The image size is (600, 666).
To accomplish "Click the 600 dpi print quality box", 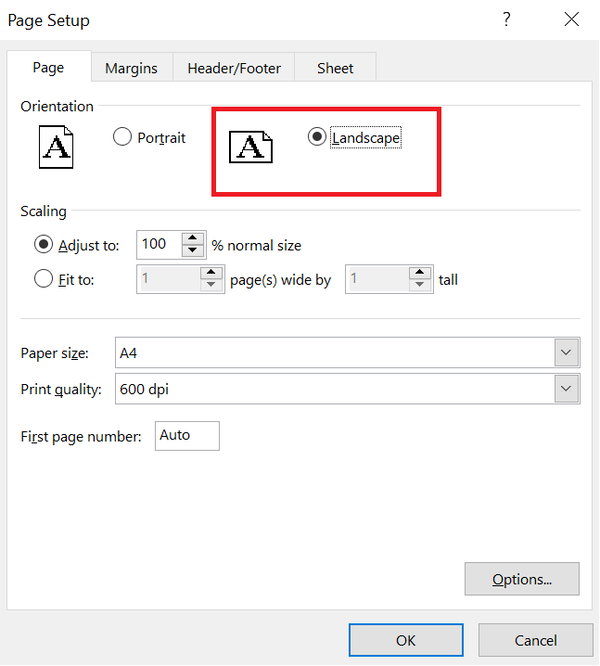I will (x=347, y=389).
